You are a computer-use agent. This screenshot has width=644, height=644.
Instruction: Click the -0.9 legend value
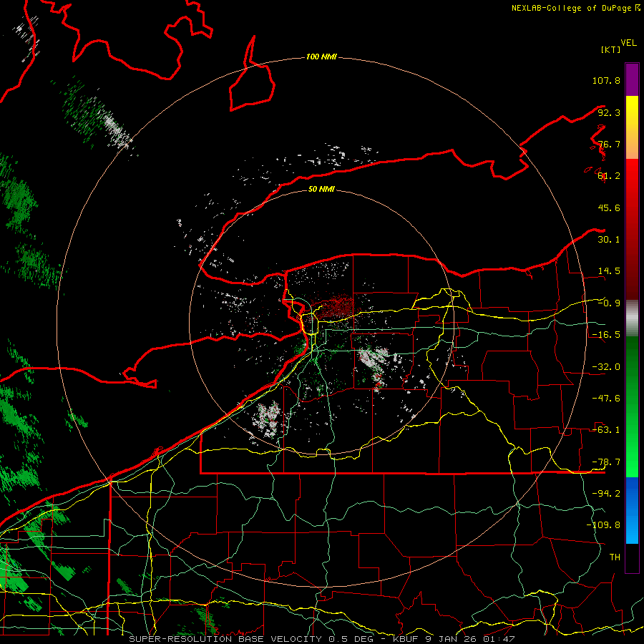click(609, 303)
